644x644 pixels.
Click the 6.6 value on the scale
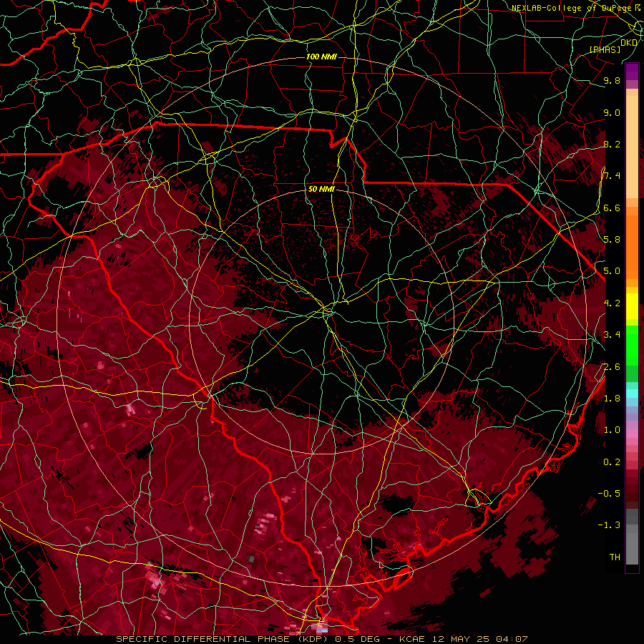pos(612,208)
